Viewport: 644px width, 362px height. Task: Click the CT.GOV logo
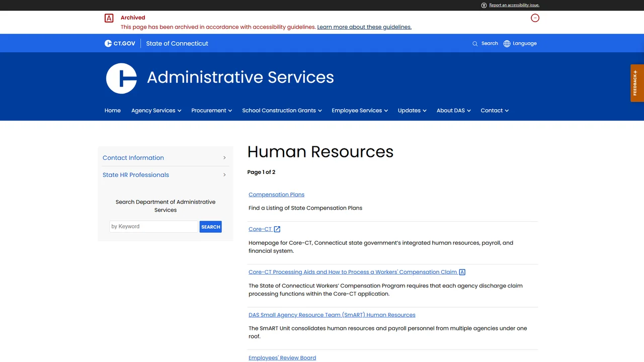120,43
